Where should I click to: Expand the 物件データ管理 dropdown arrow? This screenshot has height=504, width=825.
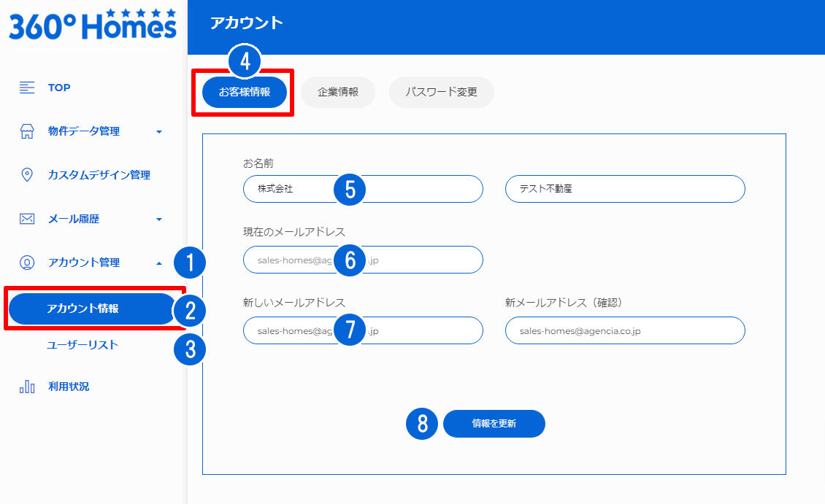[159, 132]
